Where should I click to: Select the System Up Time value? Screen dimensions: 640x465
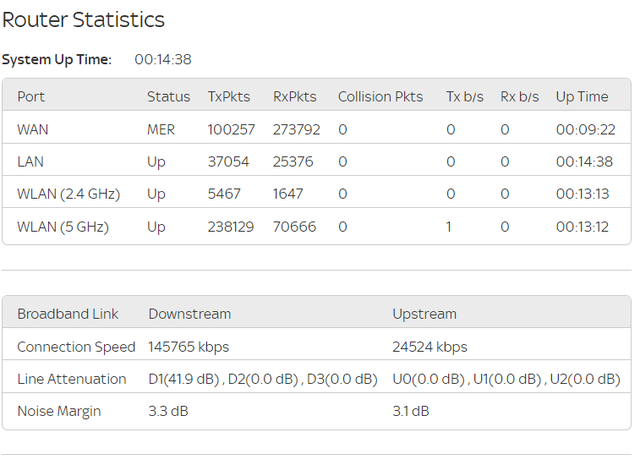point(163,60)
